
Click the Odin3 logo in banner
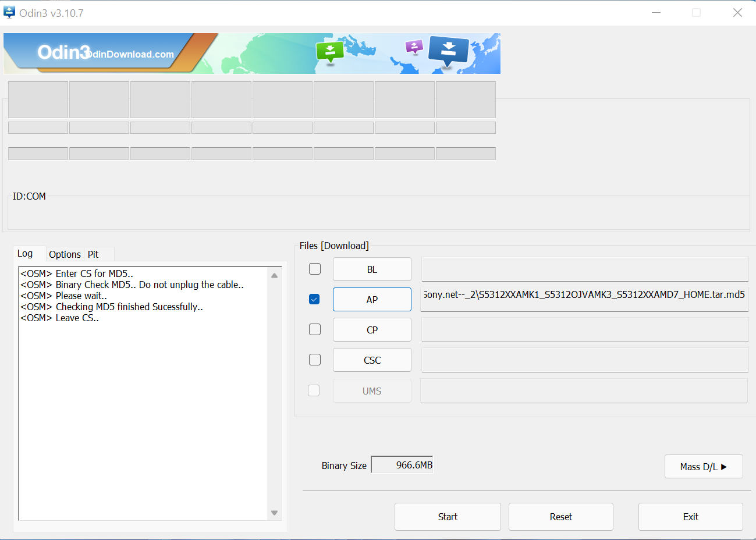click(64, 52)
